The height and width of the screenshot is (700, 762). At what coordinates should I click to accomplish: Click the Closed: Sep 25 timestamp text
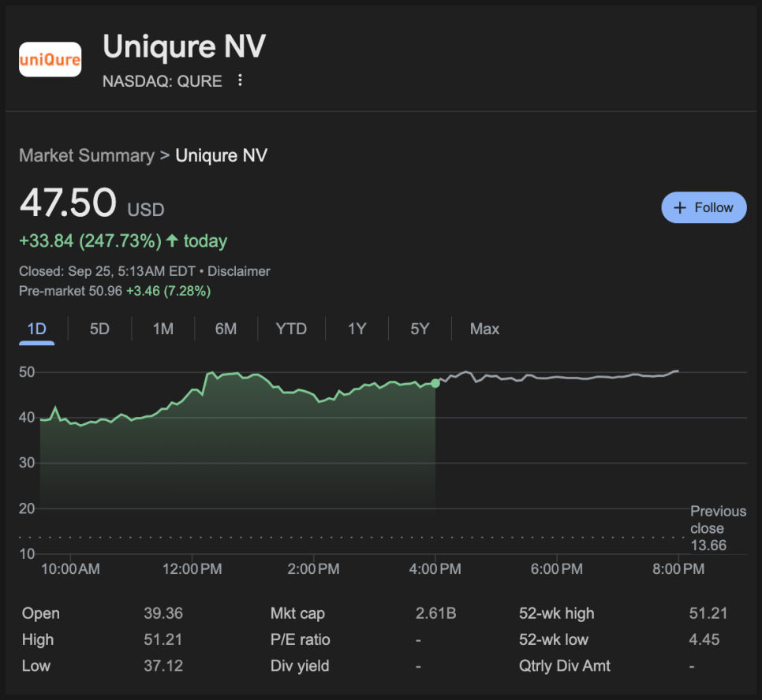[x=107, y=271]
